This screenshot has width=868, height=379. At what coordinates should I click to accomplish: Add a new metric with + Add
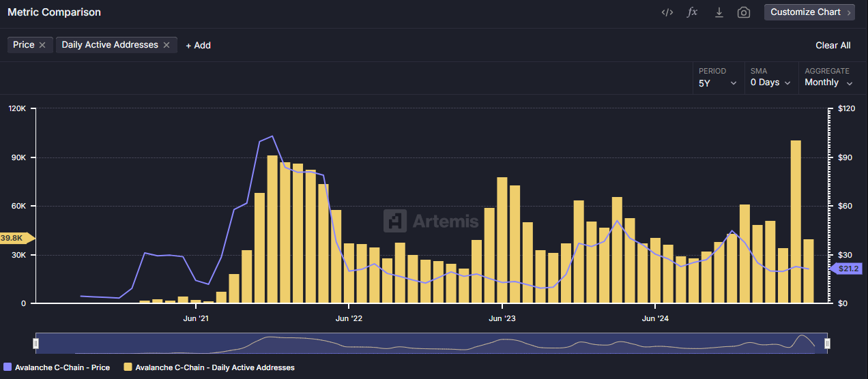pyautogui.click(x=198, y=45)
